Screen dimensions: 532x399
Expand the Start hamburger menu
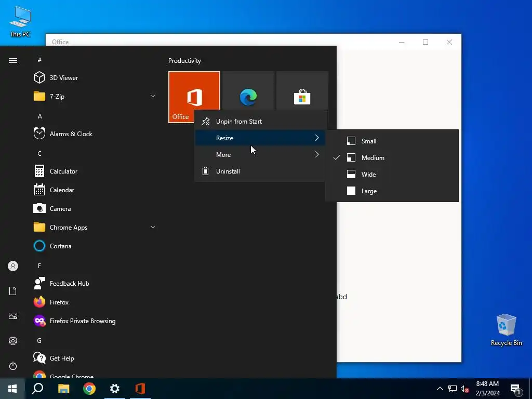(13, 60)
